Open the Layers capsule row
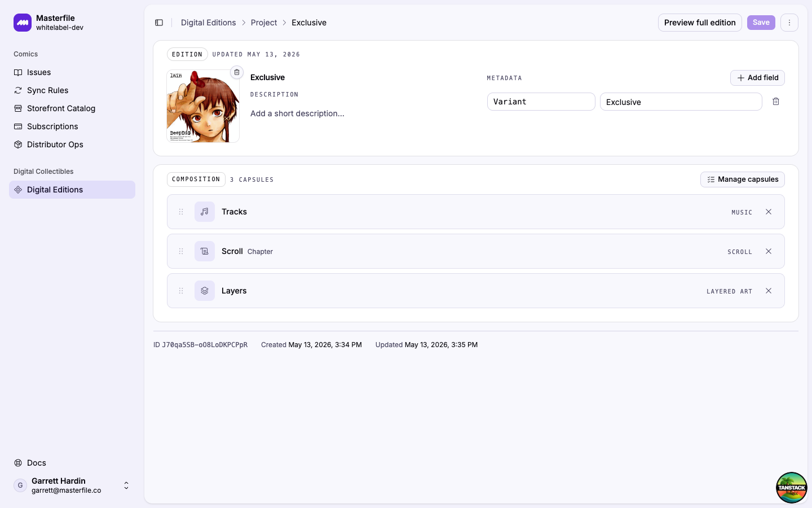This screenshot has height=508, width=812. pyautogui.click(x=476, y=291)
